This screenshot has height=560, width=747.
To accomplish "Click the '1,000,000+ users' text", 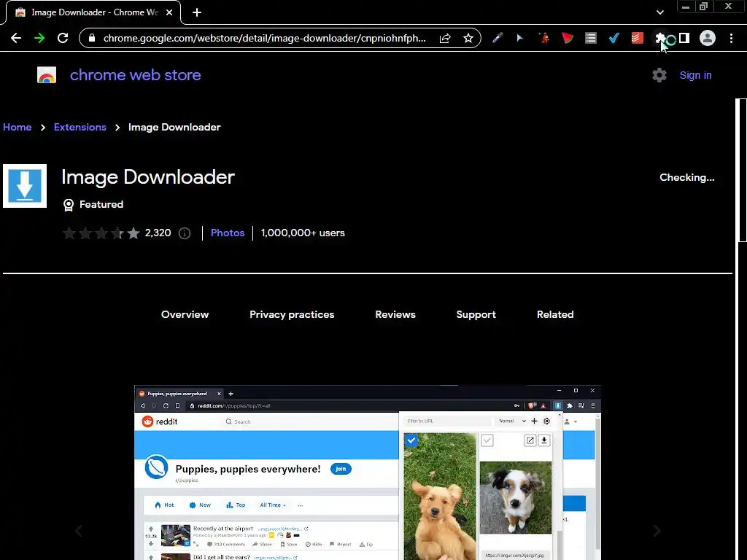I will click(x=303, y=233).
